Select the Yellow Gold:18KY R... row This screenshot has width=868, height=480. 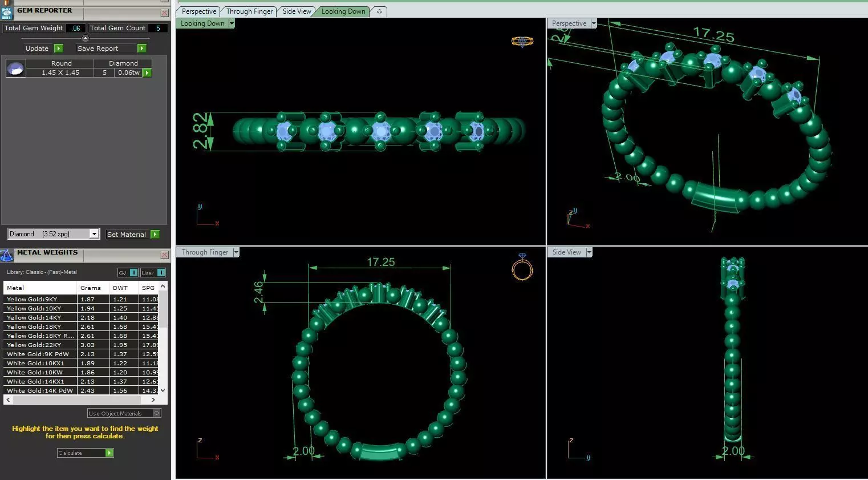point(82,336)
